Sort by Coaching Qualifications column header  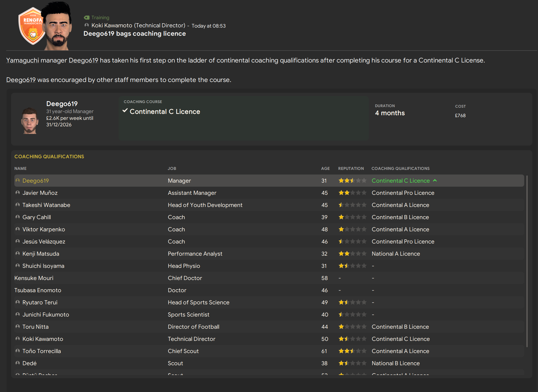pos(400,168)
